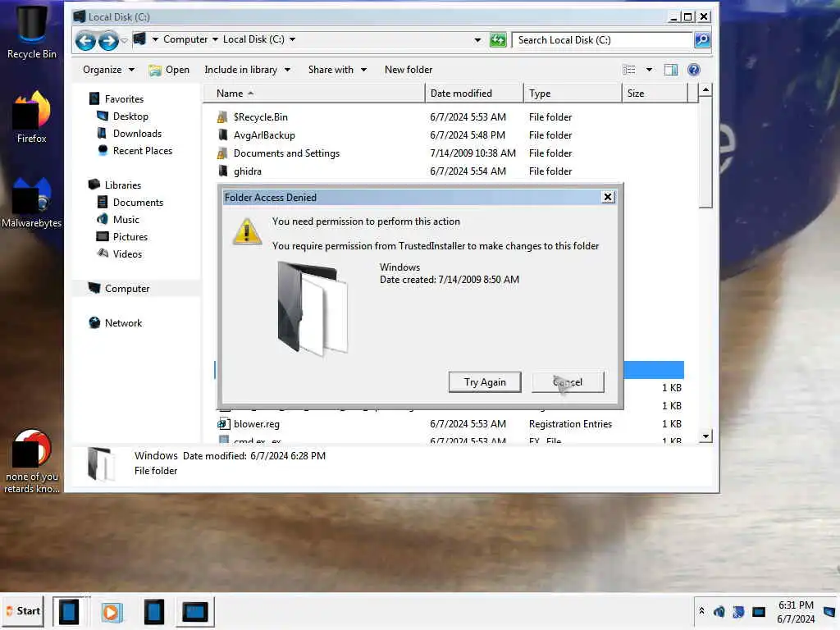Screen dimensions: 840x630
Task: Click the scrollbar down arrow in file list
Action: tap(705, 436)
